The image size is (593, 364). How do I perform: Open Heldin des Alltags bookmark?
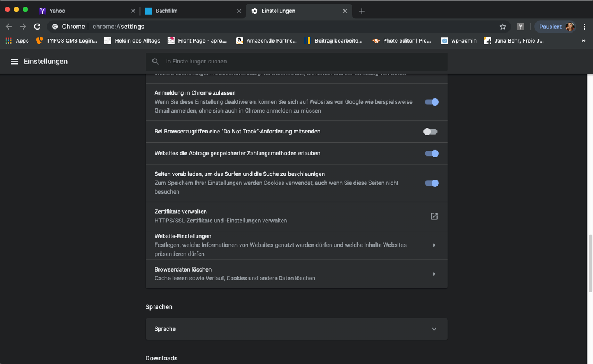pyautogui.click(x=132, y=40)
